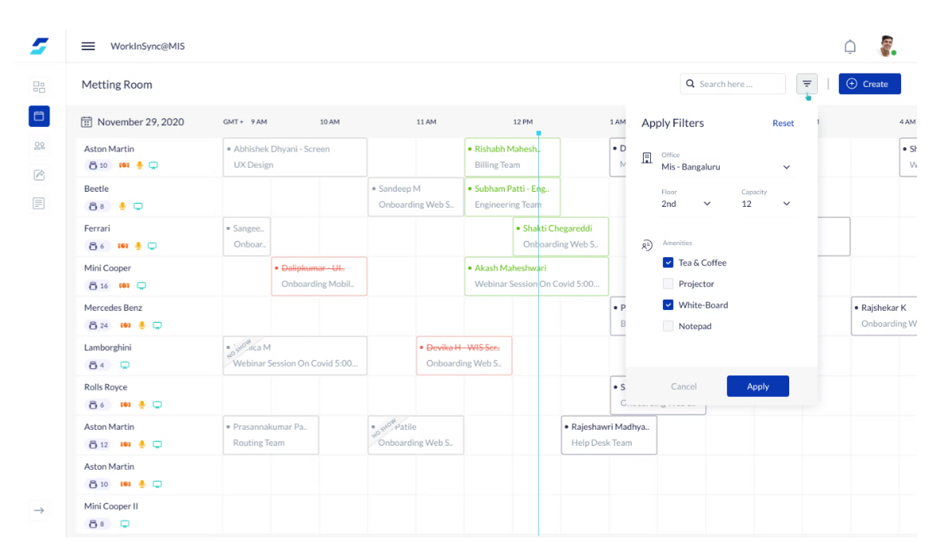The width and height of the screenshot is (929, 560).
Task: Uncheck the Tea & Coffee amenity
Action: (x=668, y=262)
